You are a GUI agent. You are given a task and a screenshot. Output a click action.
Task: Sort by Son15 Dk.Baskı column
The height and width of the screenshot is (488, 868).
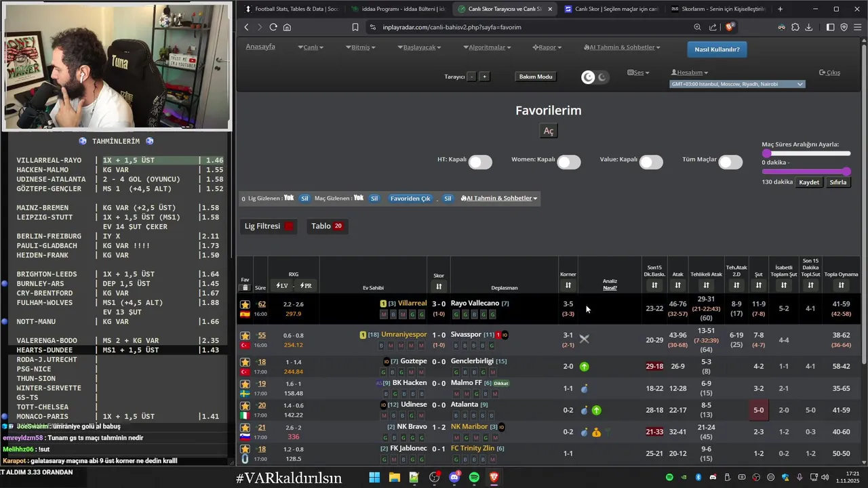(654, 285)
